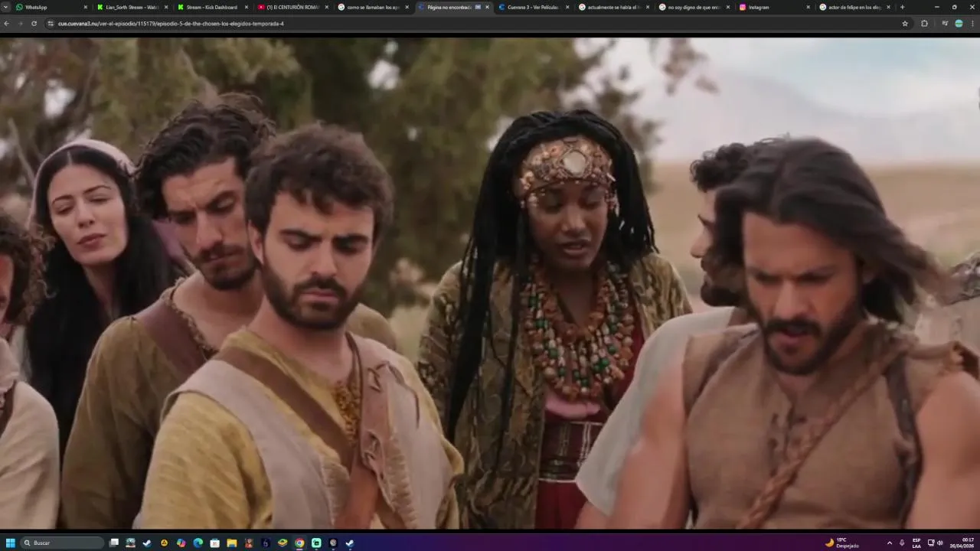
Task: Show hidden system tray icons
Action: coord(889,543)
